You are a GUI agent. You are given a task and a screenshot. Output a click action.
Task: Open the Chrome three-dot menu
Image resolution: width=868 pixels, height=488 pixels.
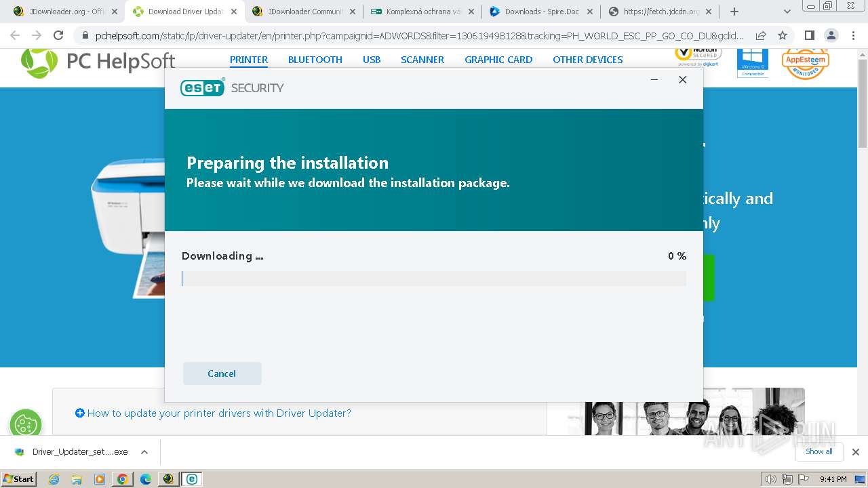(852, 36)
